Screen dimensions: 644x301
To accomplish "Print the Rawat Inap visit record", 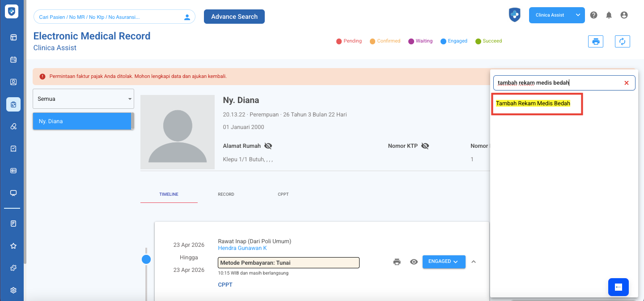I will (397, 262).
